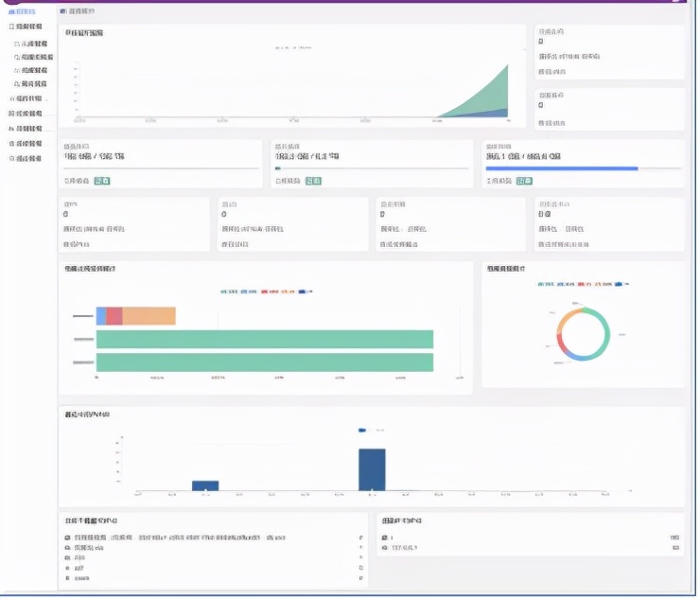This screenshot has width=700, height=600.
Task: Open the second row in the bottom-right list
Action: (531, 548)
